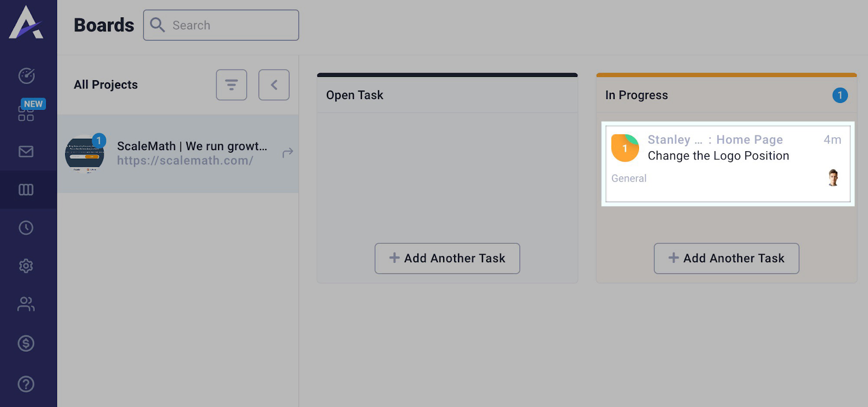Click inside the Boards search field
868x407 pixels.
(228, 25)
